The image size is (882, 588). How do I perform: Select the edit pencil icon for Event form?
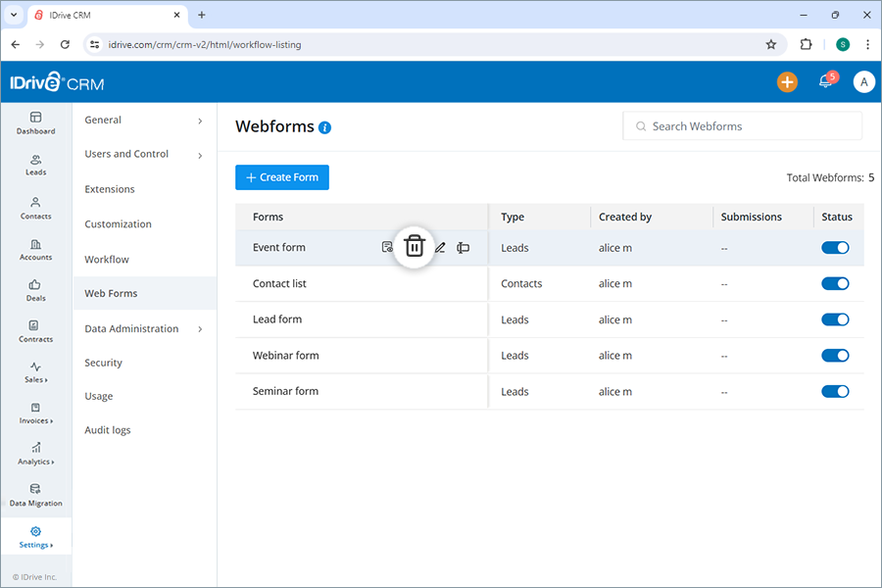pos(439,247)
